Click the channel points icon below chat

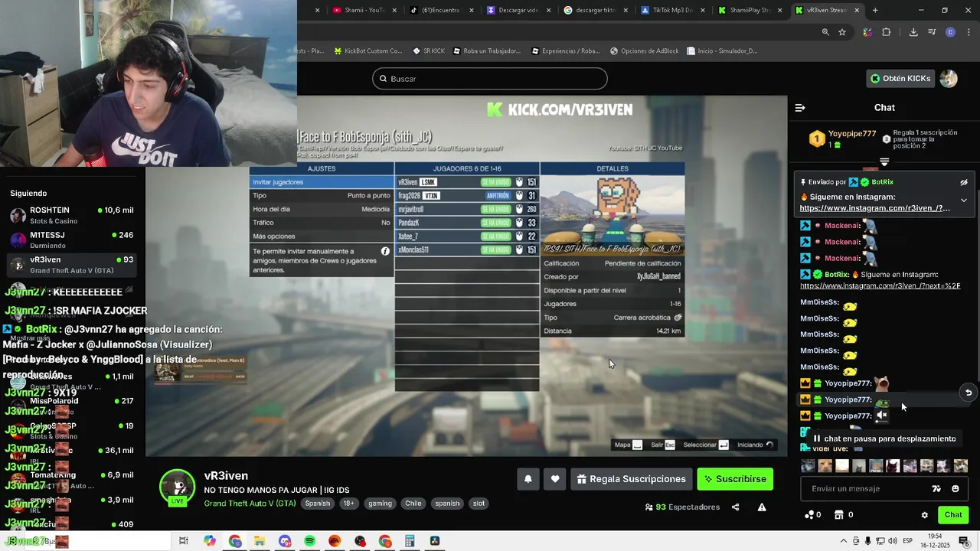[x=810, y=515]
